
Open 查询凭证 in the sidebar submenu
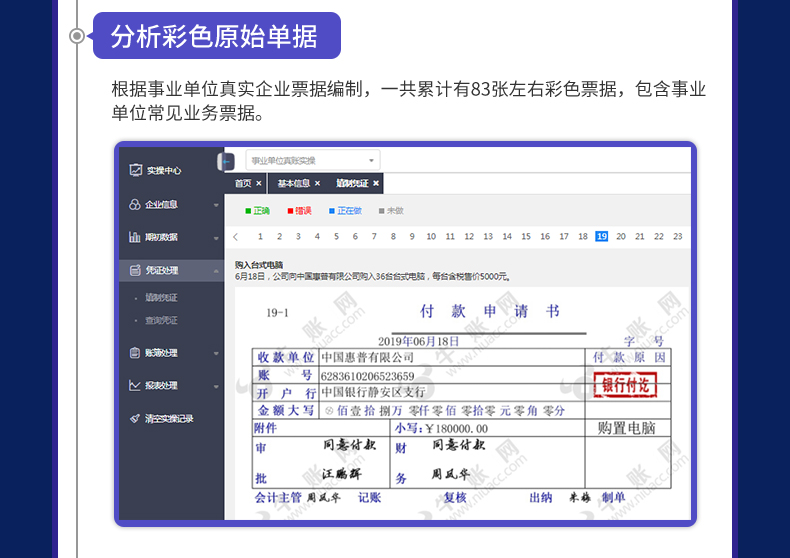click(x=161, y=320)
